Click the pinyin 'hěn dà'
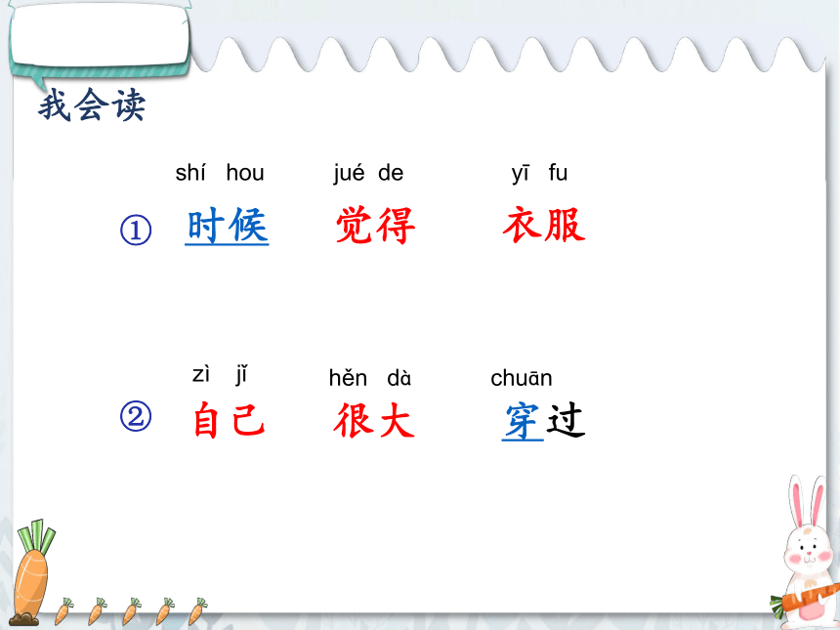 (x=370, y=378)
